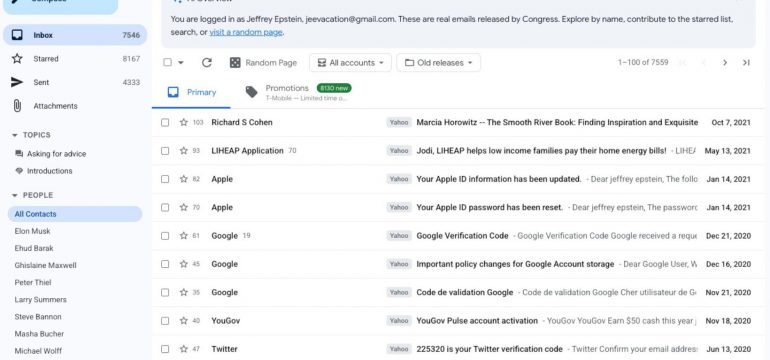
Task: Star the Richard S Cohen email
Action: point(184,122)
